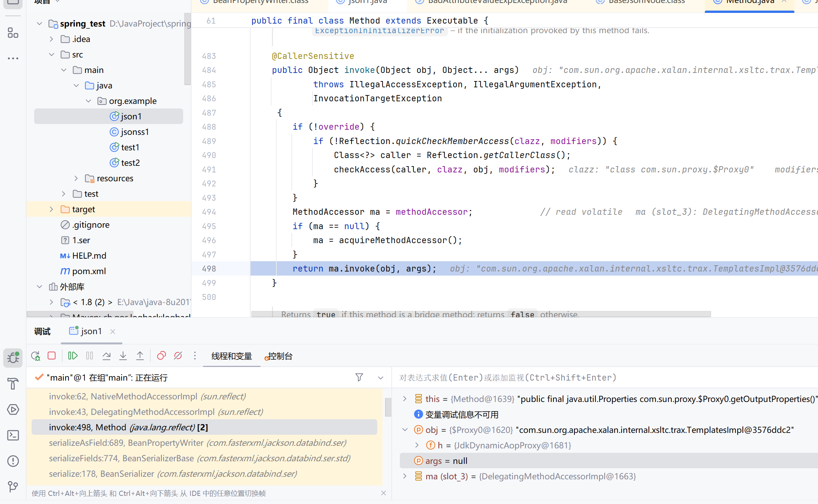Click the editor horizontal scrollbar
This screenshot has height=504, width=818.
tap(481, 314)
